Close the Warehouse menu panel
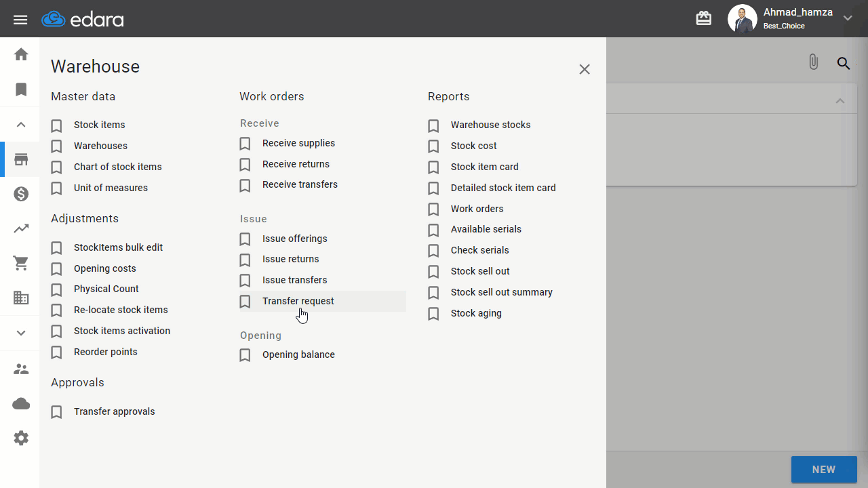Image resolution: width=868 pixels, height=488 pixels. pos(585,69)
